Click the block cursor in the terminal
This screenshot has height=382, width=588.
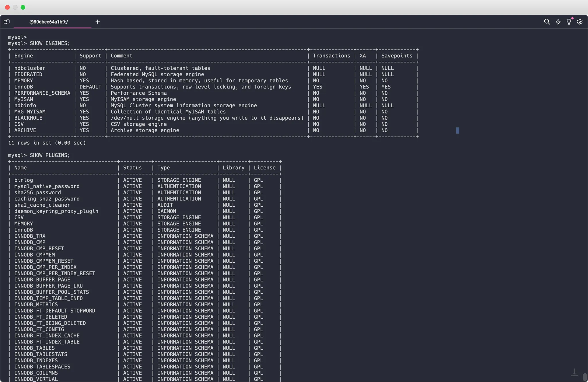458,131
